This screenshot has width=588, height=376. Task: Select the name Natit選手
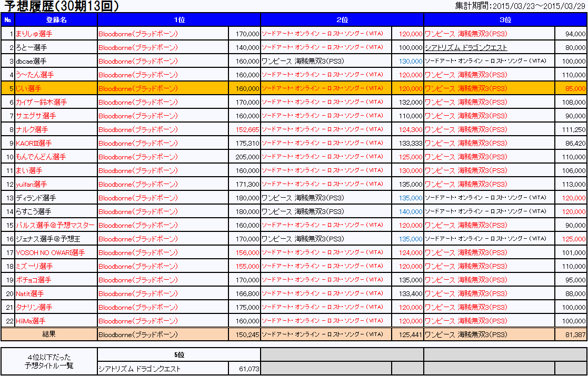[x=29, y=293]
